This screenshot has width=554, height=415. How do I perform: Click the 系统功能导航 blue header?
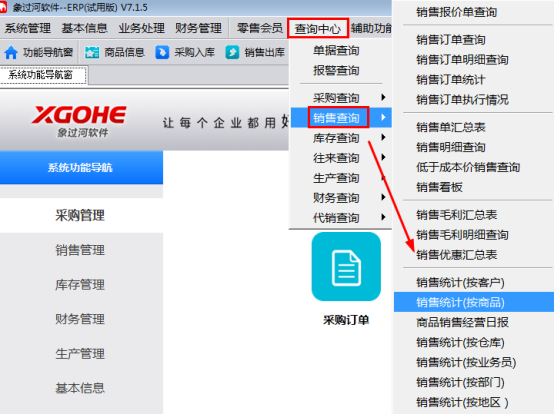[81, 167]
